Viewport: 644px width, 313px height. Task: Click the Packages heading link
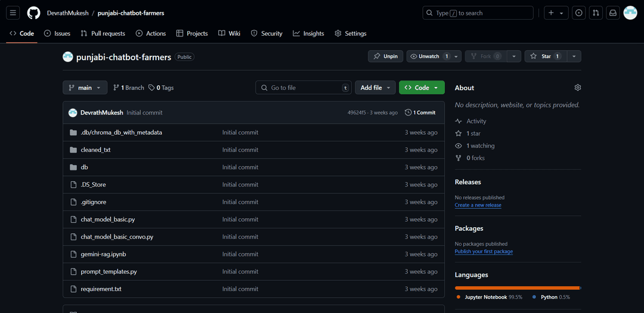pyautogui.click(x=469, y=228)
